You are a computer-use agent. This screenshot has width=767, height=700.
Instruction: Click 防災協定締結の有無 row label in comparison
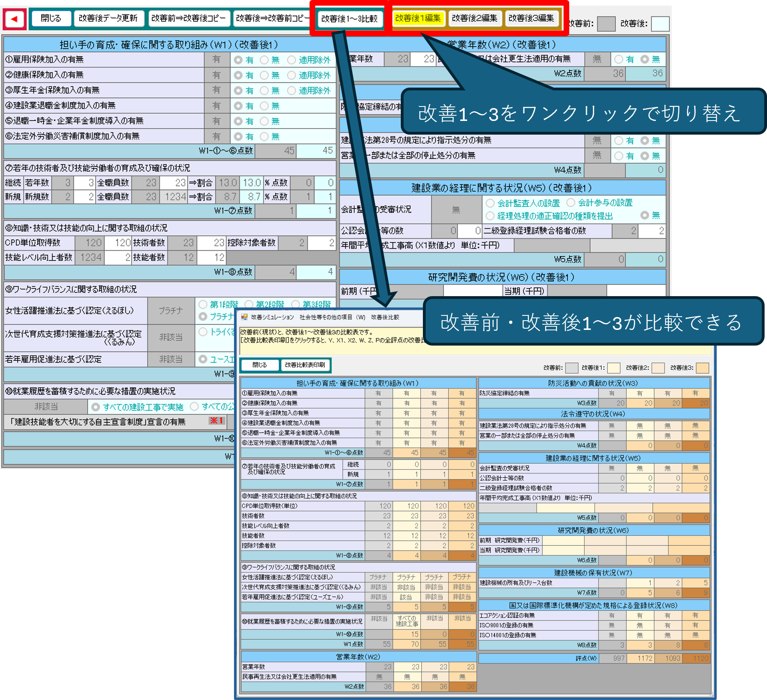click(x=504, y=393)
